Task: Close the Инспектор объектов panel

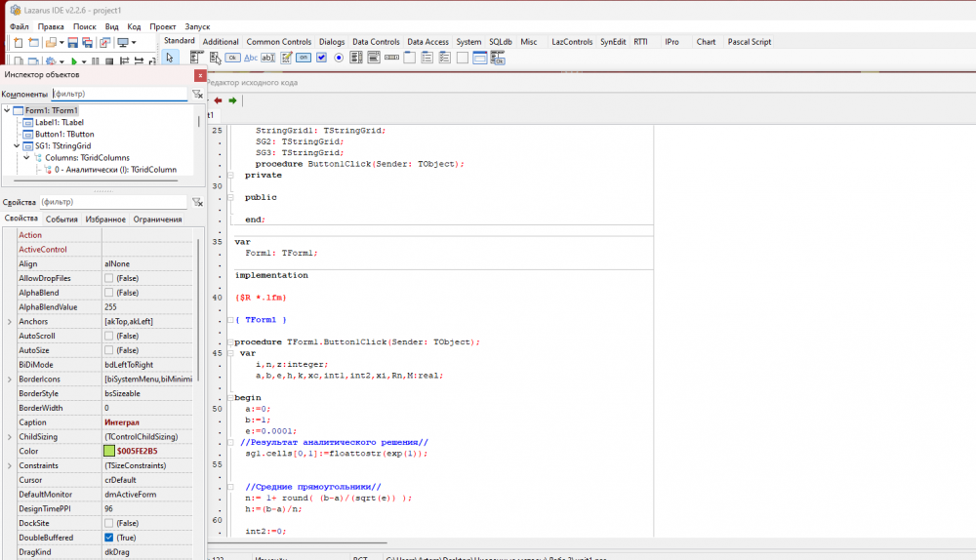Action: point(200,75)
